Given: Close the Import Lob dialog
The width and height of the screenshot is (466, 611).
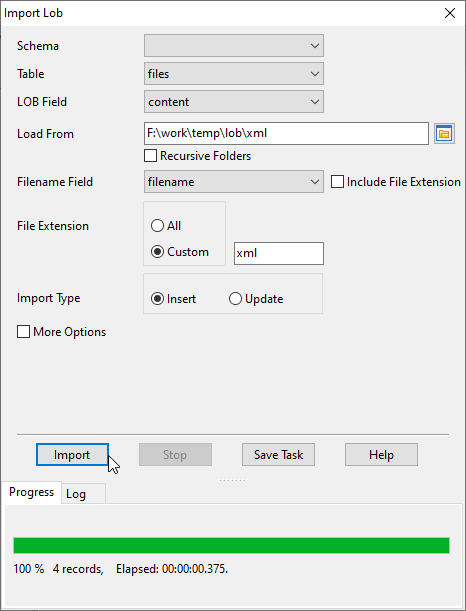Looking at the screenshot, I should click(450, 13).
